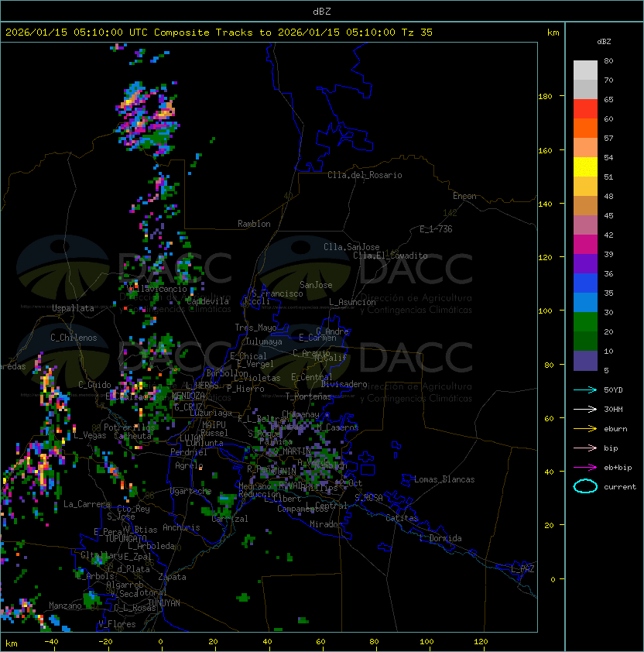This screenshot has width=644, height=652.
Task: Click the 'La_Carrera' map label
Action: click(87, 504)
